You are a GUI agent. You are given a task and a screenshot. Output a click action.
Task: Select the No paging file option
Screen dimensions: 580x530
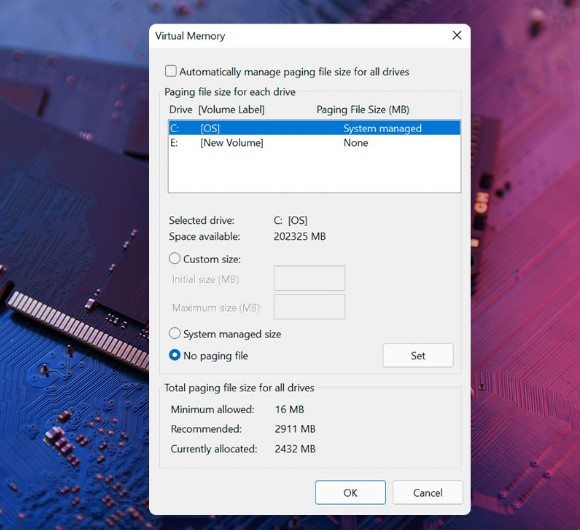pos(175,355)
